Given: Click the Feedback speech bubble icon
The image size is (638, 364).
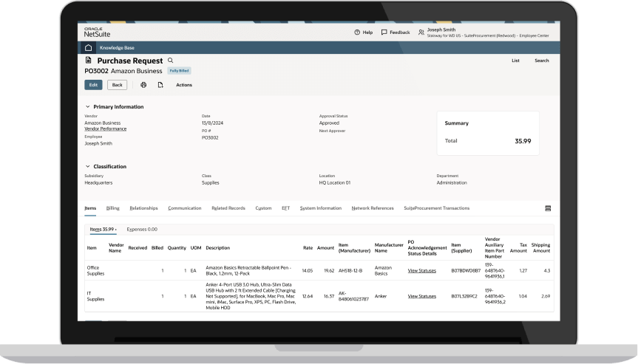Looking at the screenshot, I should (384, 32).
